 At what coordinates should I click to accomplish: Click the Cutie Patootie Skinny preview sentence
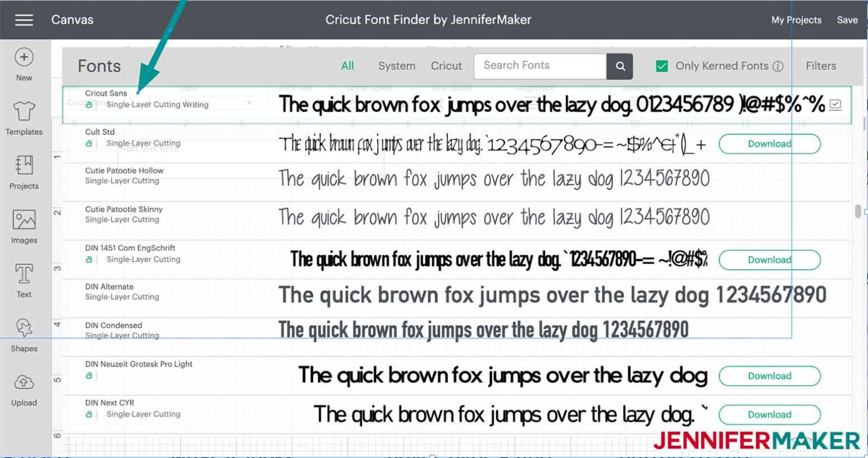493,218
